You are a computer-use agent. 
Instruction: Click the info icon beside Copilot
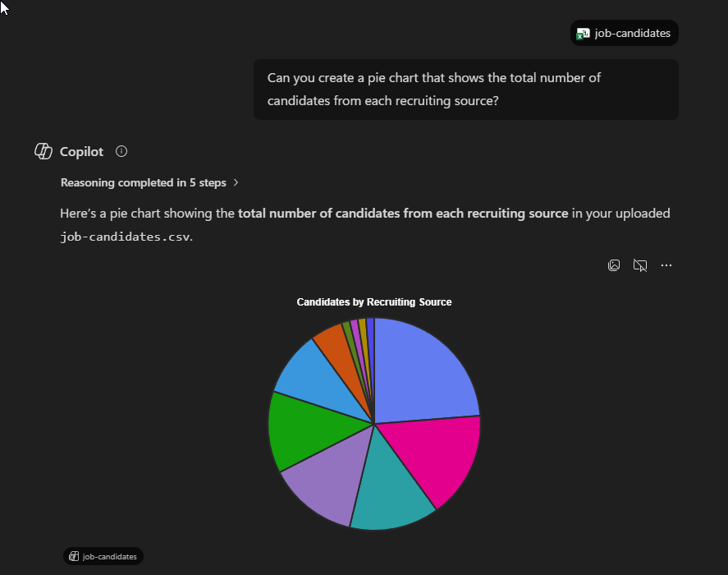point(121,151)
